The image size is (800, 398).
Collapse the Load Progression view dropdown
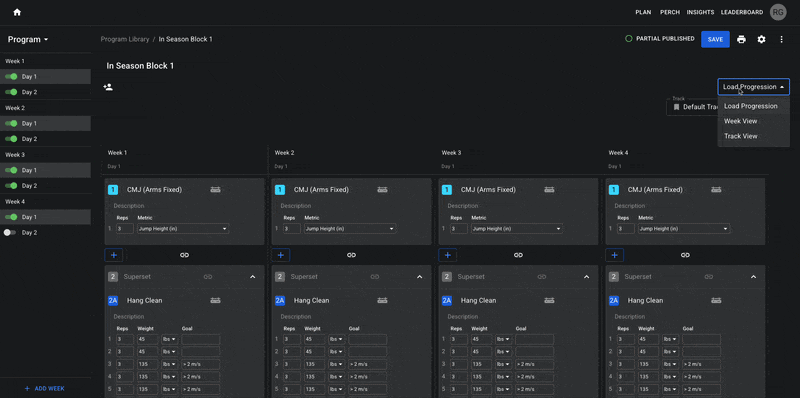tap(754, 87)
